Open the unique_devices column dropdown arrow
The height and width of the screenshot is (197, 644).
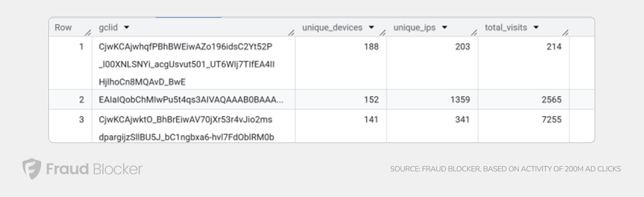coord(371,28)
